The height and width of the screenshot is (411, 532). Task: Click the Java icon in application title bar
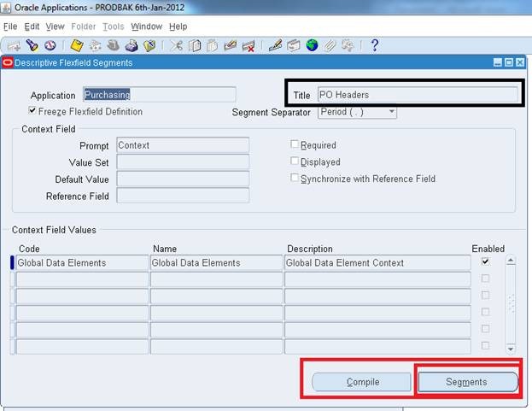click(x=6, y=8)
